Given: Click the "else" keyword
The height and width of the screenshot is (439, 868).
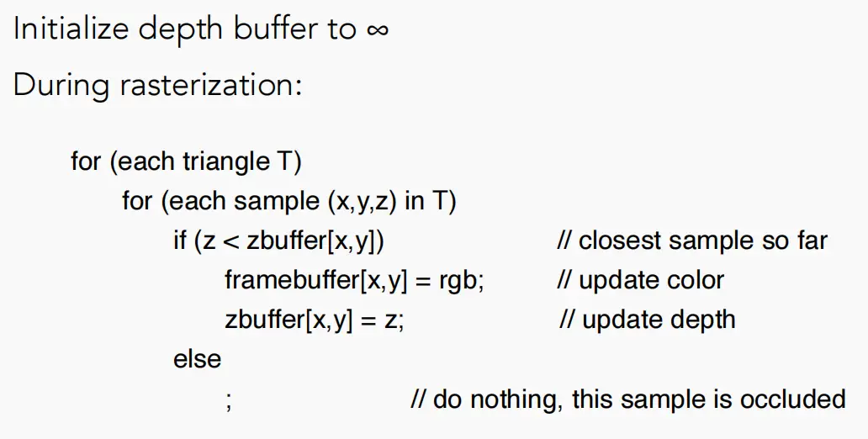Looking at the screenshot, I should point(197,359).
